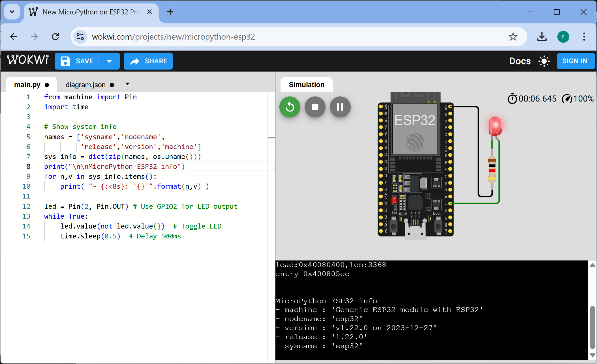Open a new browser tab

point(170,12)
